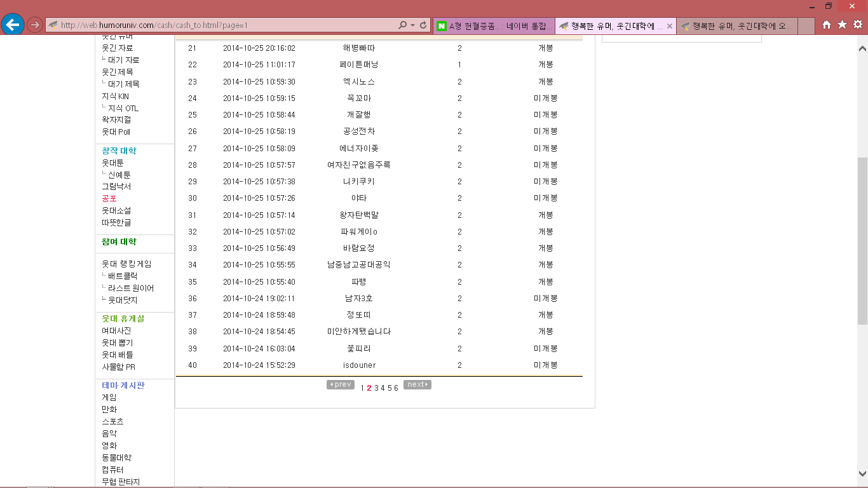This screenshot has width=868, height=488.
Task: Switch to the last 행복한 유머 tab
Action: (736, 26)
